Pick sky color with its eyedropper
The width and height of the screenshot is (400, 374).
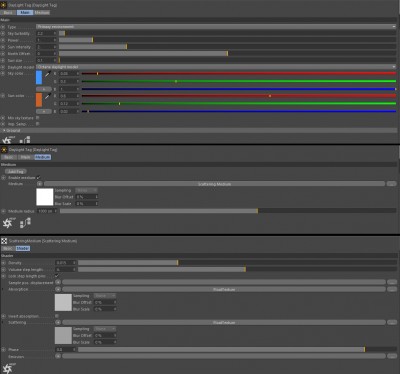(x=48, y=74)
